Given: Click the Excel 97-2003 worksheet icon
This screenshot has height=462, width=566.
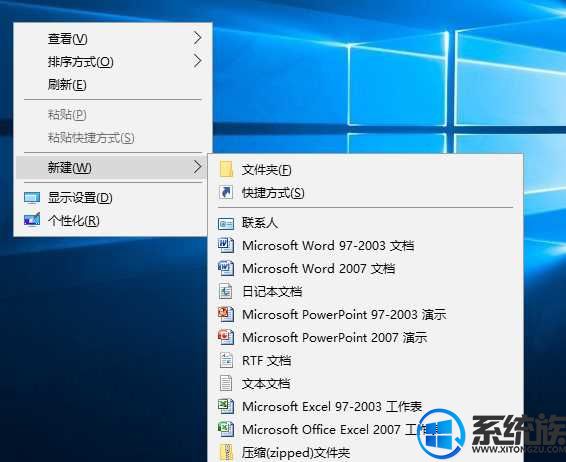Looking at the screenshot, I should [226, 406].
